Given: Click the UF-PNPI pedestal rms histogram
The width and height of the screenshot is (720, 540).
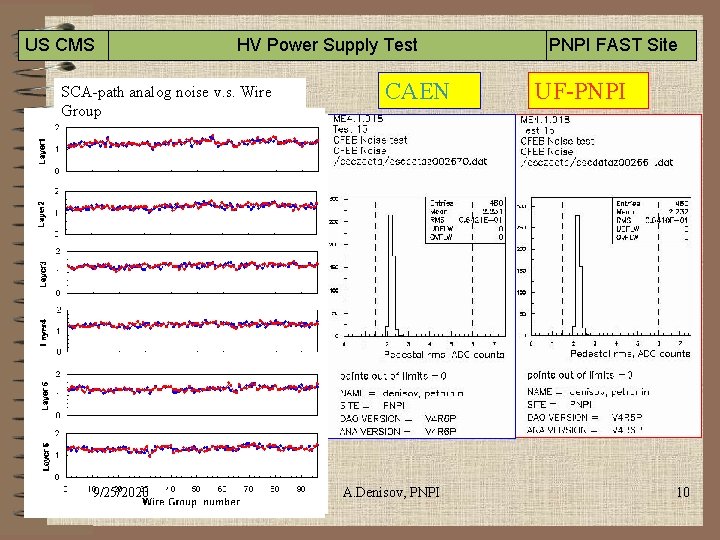Looking at the screenshot, I should click(611, 266).
